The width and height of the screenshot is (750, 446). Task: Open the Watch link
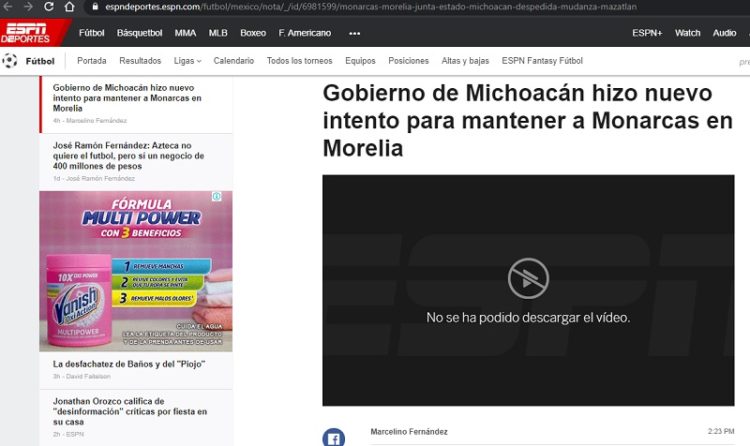[687, 33]
